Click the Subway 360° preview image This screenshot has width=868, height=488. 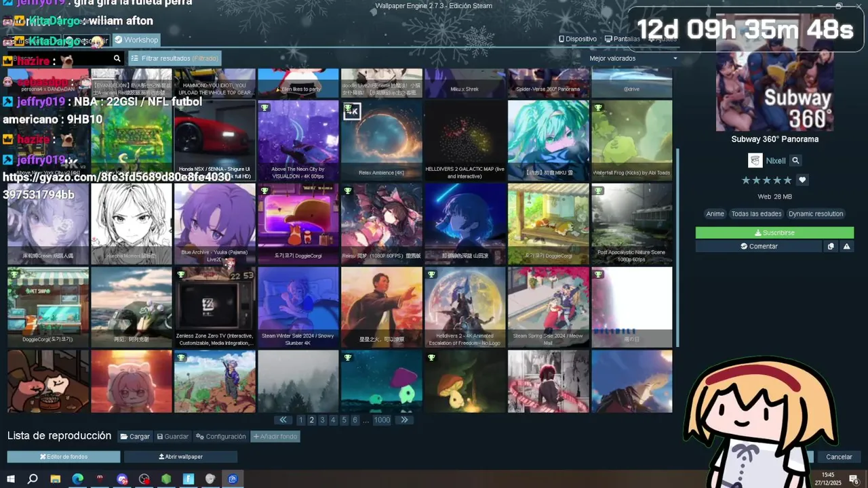click(x=775, y=72)
